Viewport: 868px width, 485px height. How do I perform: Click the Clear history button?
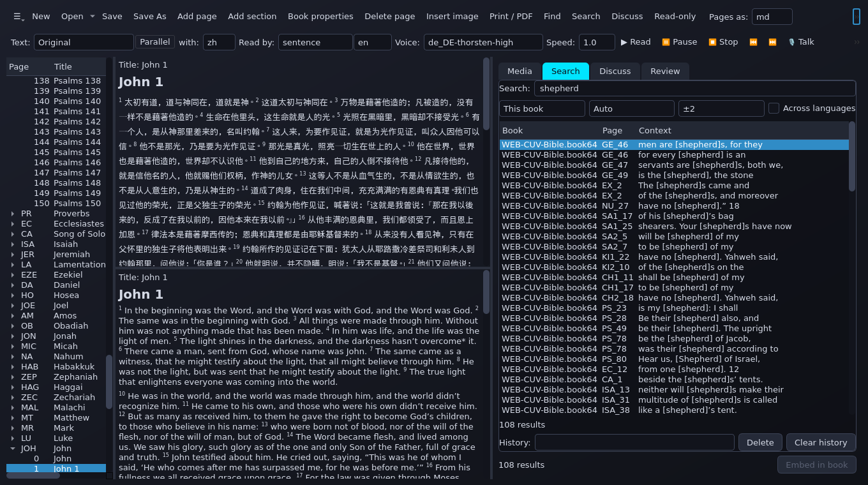pyautogui.click(x=821, y=442)
